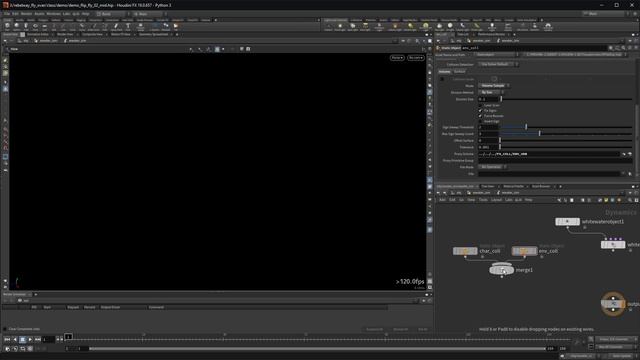Image resolution: width=640 pixels, height=360 pixels.
Task: Open the Collision Detection dropdown
Action: [x=498, y=64]
